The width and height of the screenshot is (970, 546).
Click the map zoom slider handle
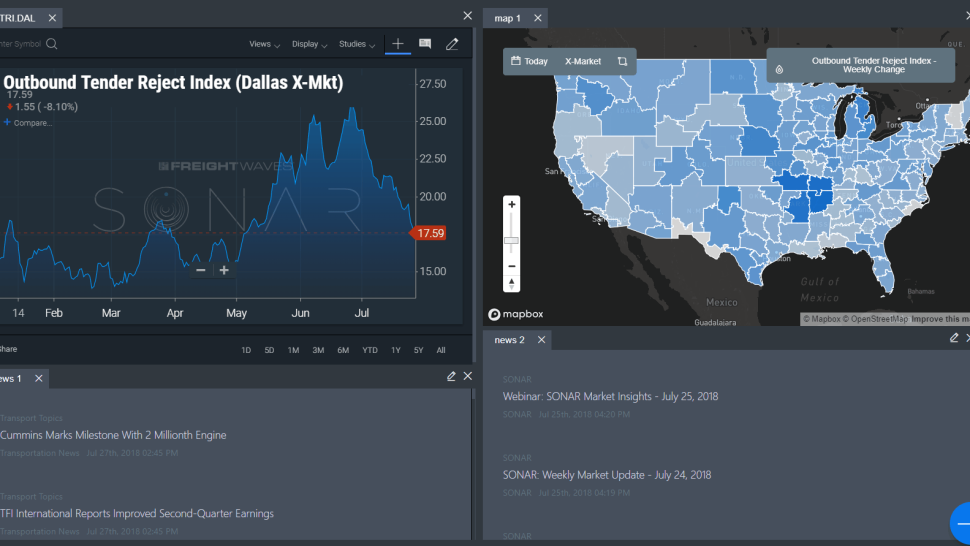(512, 241)
